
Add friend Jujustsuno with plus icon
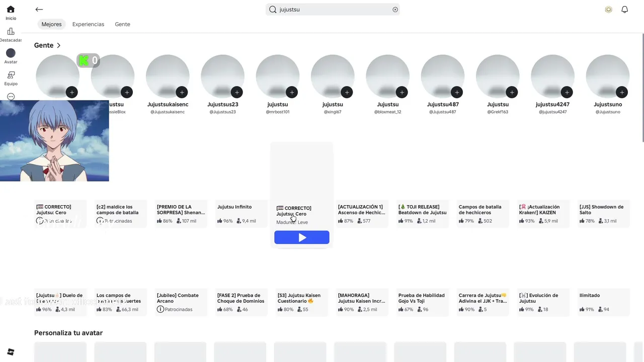(622, 92)
